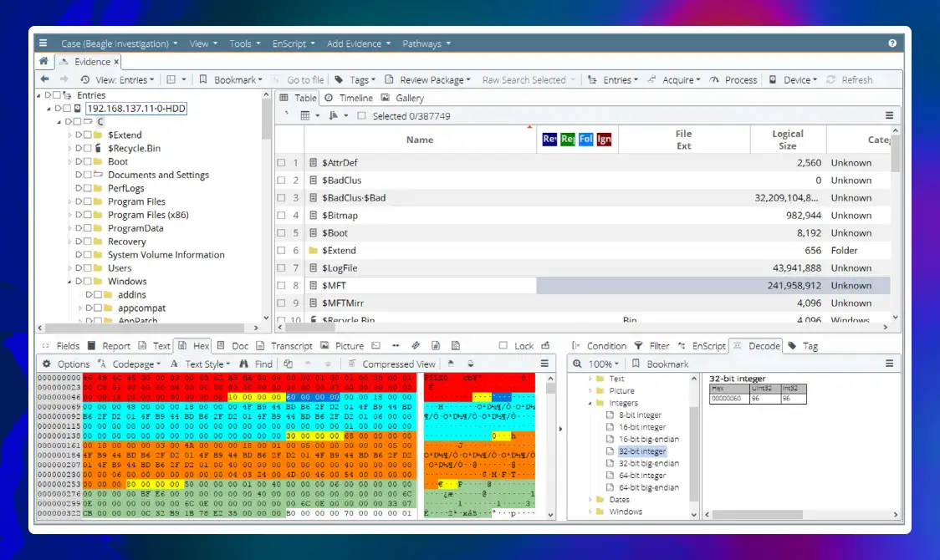Open the Add Evidence menu
This screenshot has width=940, height=560.
click(x=359, y=43)
